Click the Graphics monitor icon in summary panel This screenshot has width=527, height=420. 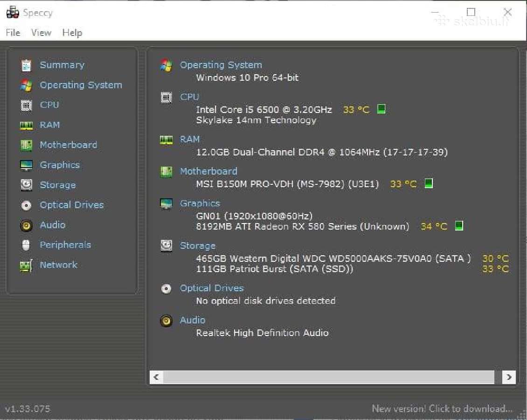(x=166, y=204)
